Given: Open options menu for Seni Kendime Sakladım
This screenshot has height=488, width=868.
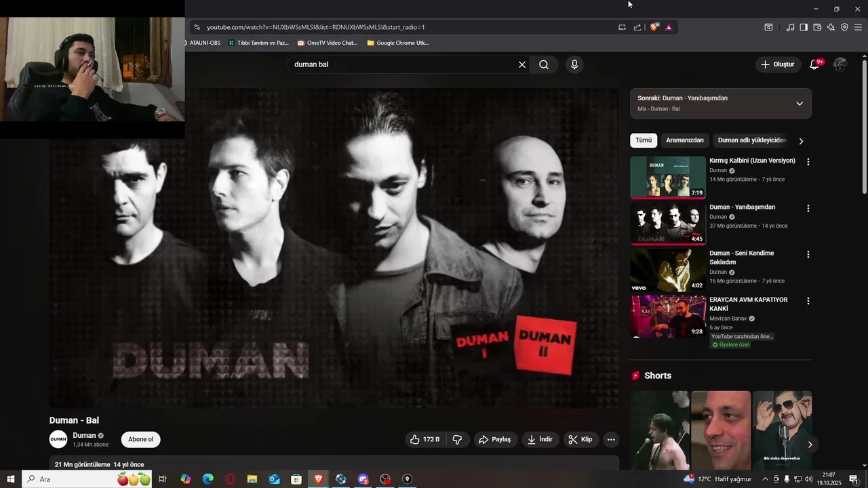Looking at the screenshot, I should pos(808,255).
